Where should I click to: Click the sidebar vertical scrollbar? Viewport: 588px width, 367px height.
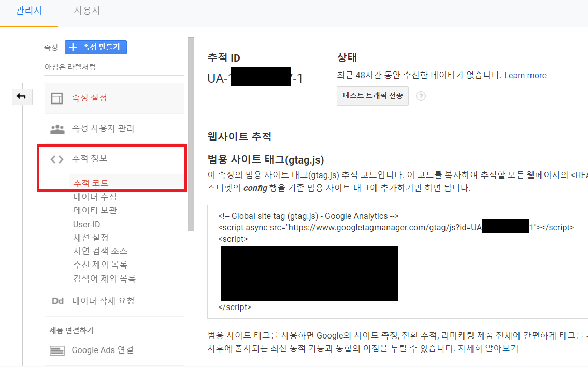[191, 134]
